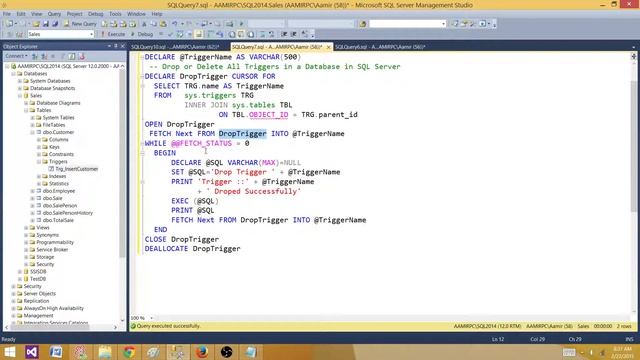
Task: Click the Debug toolbar button
Action: [142, 34]
